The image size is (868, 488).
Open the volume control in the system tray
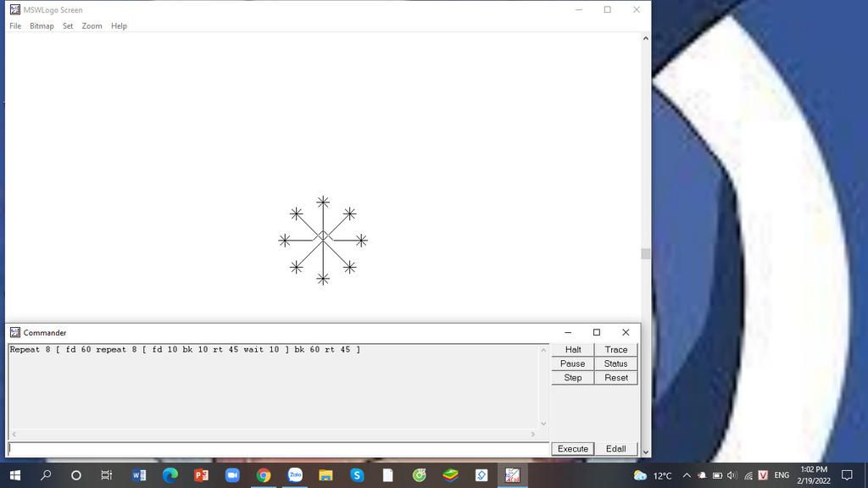[x=732, y=476]
